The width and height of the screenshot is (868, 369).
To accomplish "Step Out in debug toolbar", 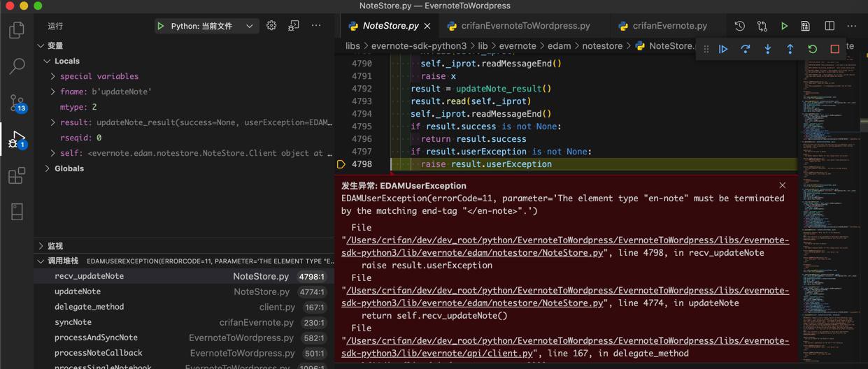I will click(x=790, y=50).
